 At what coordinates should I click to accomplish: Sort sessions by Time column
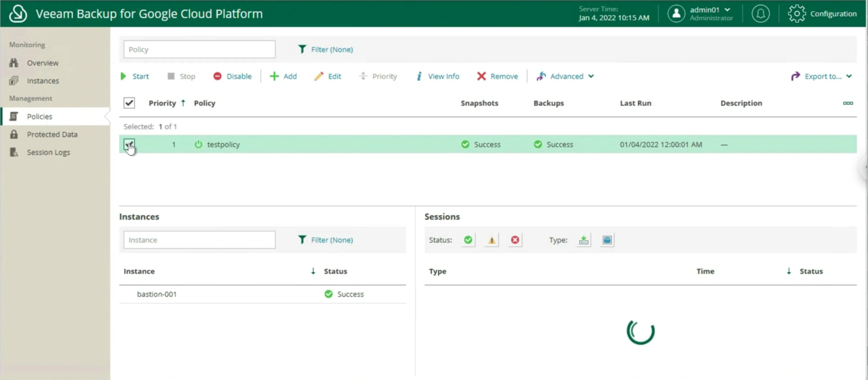705,271
